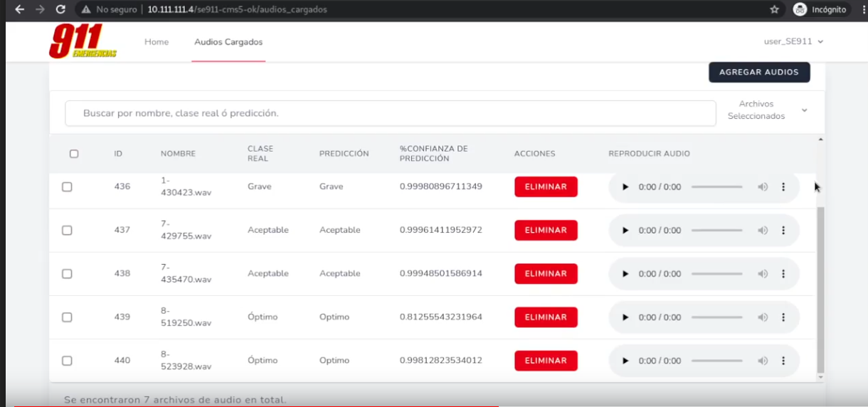Click the audio seek slider in row 438
This screenshot has height=407, width=868.
[716, 274]
